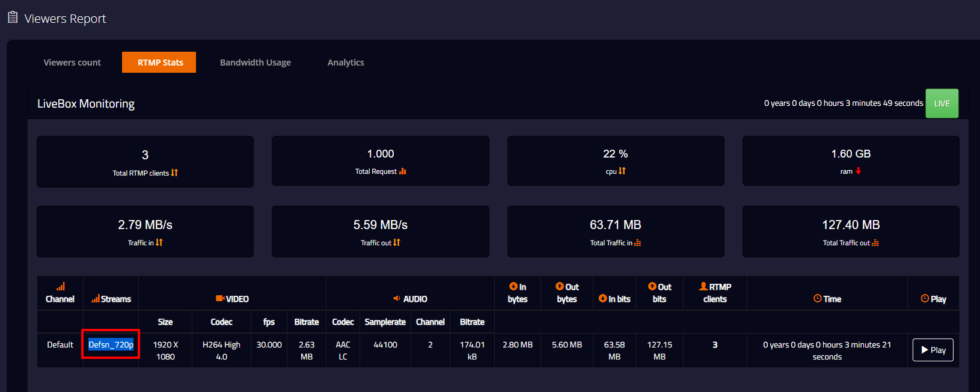Click the H264 High 4.0 codec cell
The image size is (980, 392).
(221, 351)
